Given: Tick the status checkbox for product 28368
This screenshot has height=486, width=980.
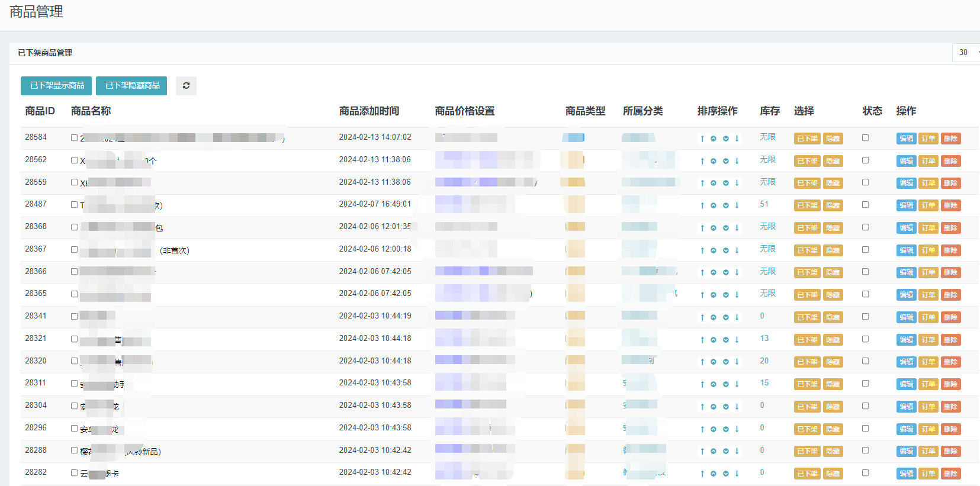Looking at the screenshot, I should (865, 227).
